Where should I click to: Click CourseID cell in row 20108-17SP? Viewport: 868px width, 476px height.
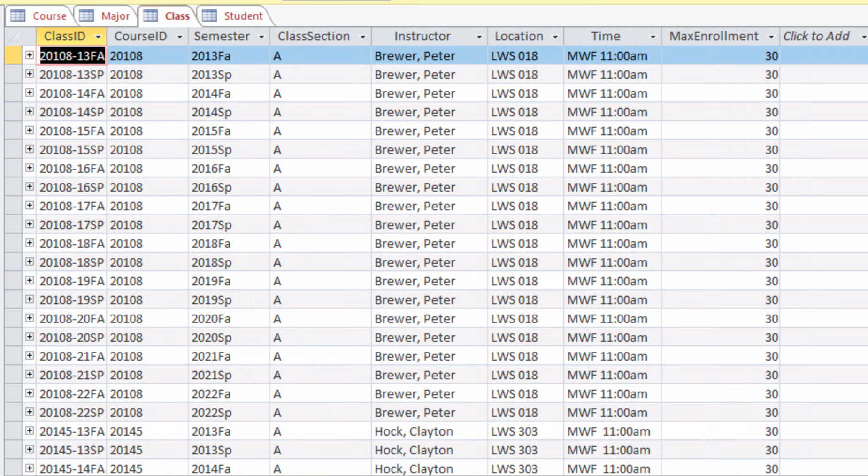pyautogui.click(x=147, y=225)
